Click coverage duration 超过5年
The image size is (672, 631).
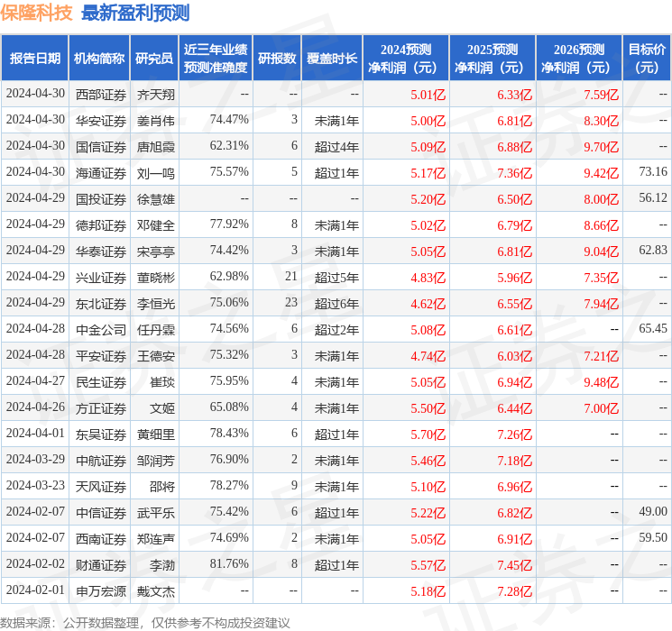click(x=336, y=278)
